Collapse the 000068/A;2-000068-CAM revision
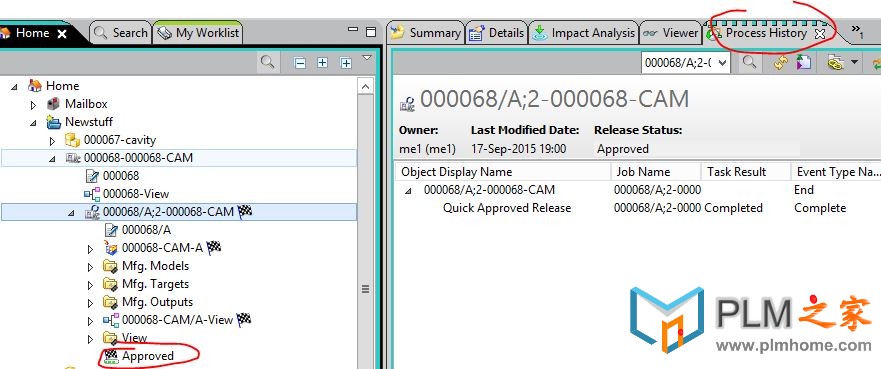The width and height of the screenshot is (881, 369). click(x=71, y=212)
